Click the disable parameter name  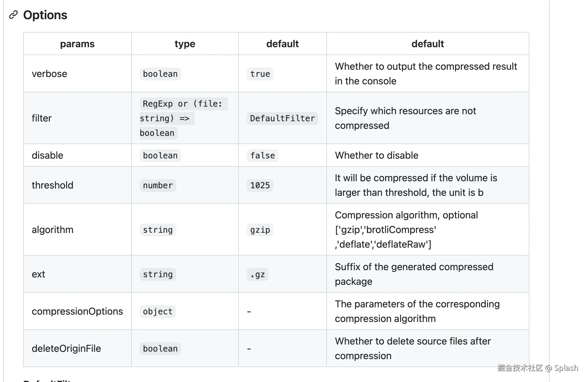click(x=47, y=155)
